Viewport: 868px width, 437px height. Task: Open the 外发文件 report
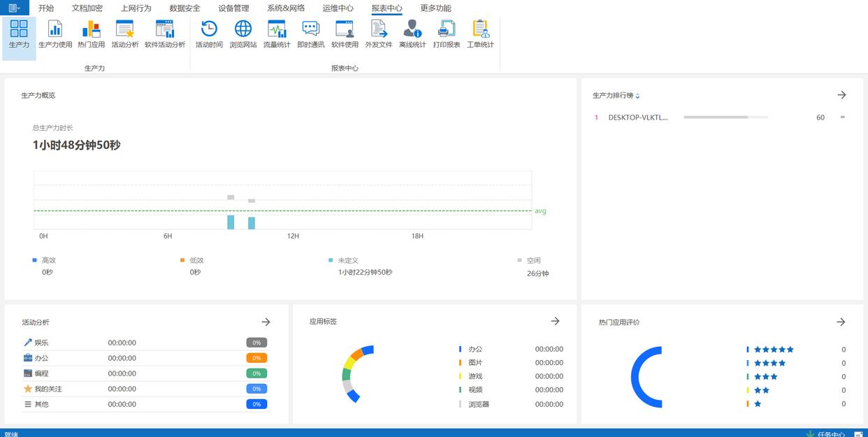click(x=378, y=34)
